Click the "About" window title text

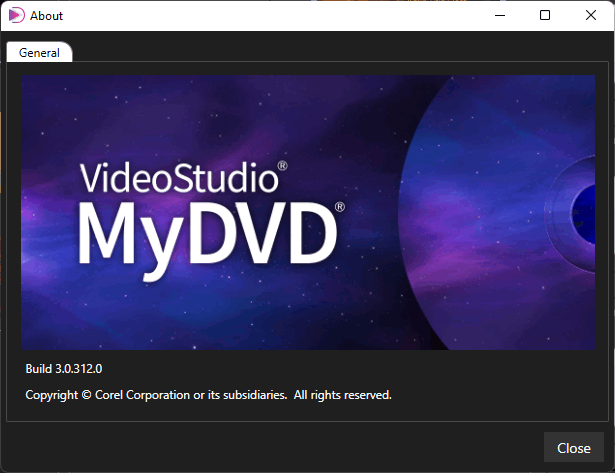(x=46, y=15)
